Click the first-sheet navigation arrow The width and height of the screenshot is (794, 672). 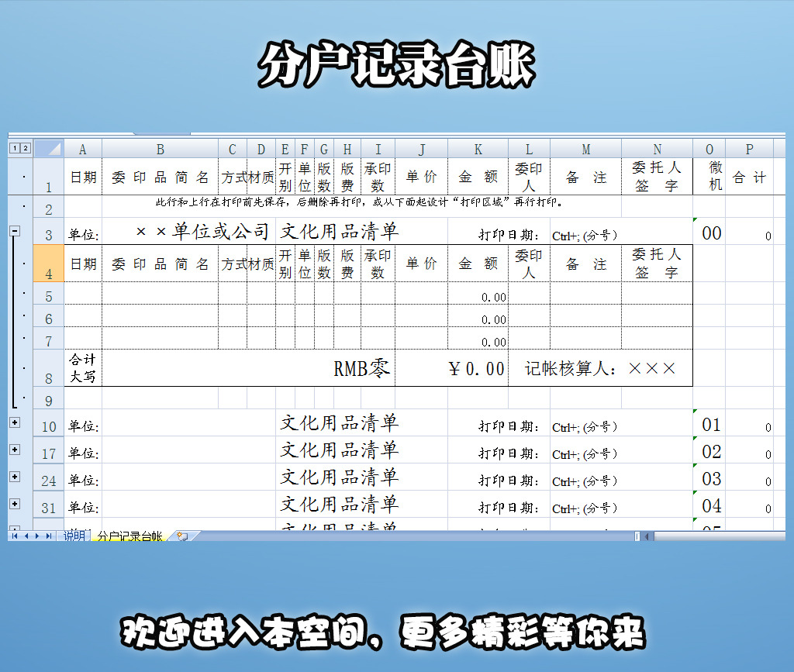14,535
